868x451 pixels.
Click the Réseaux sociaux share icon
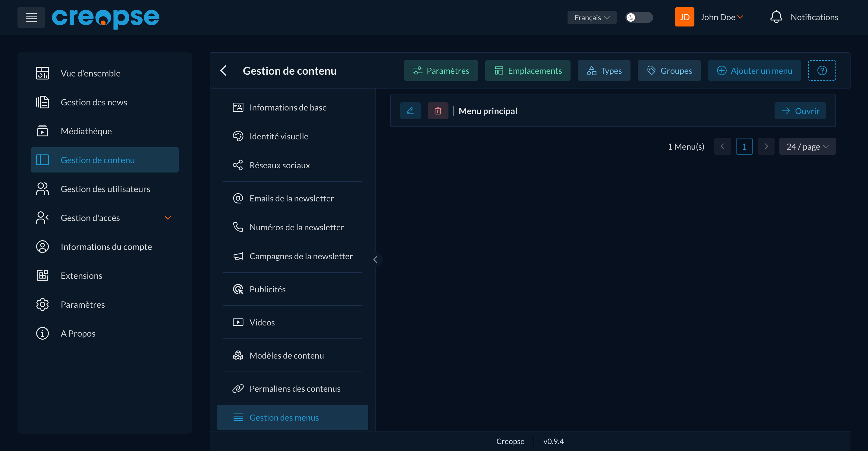click(238, 165)
